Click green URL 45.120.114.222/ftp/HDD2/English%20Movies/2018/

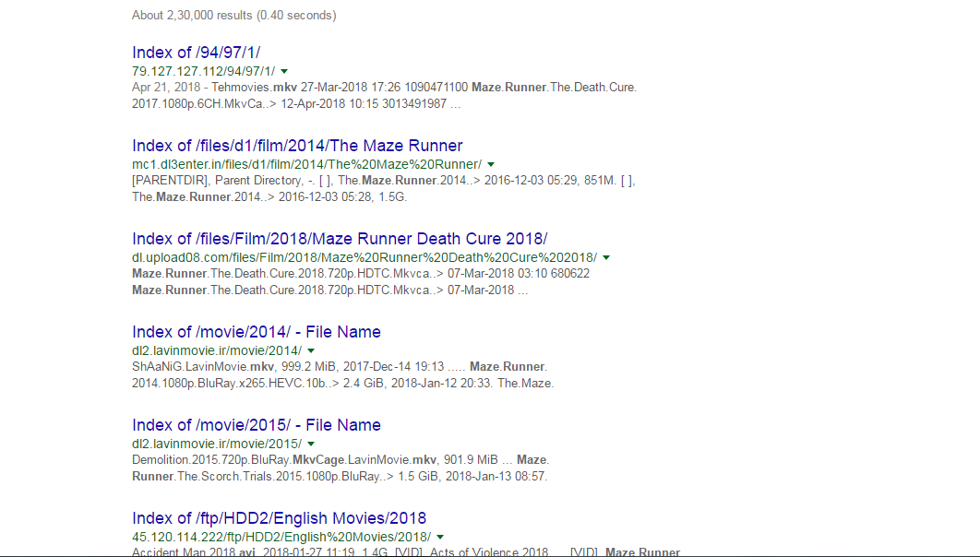pyautogui.click(x=281, y=537)
